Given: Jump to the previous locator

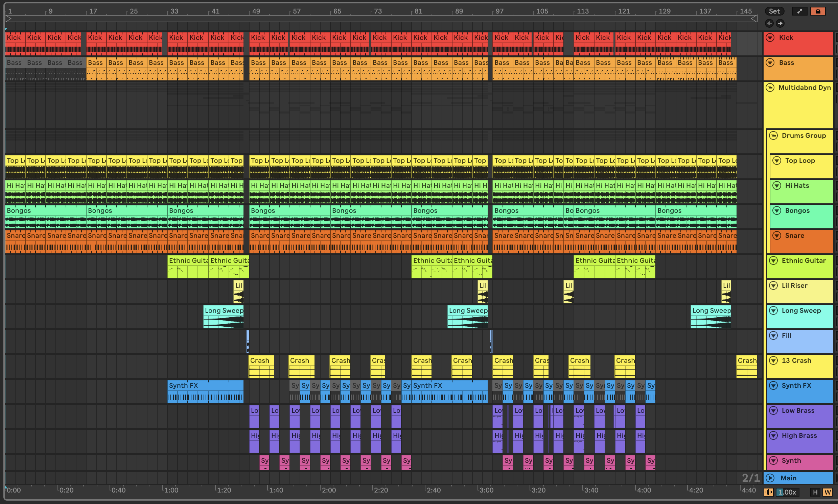Looking at the screenshot, I should click(769, 23).
